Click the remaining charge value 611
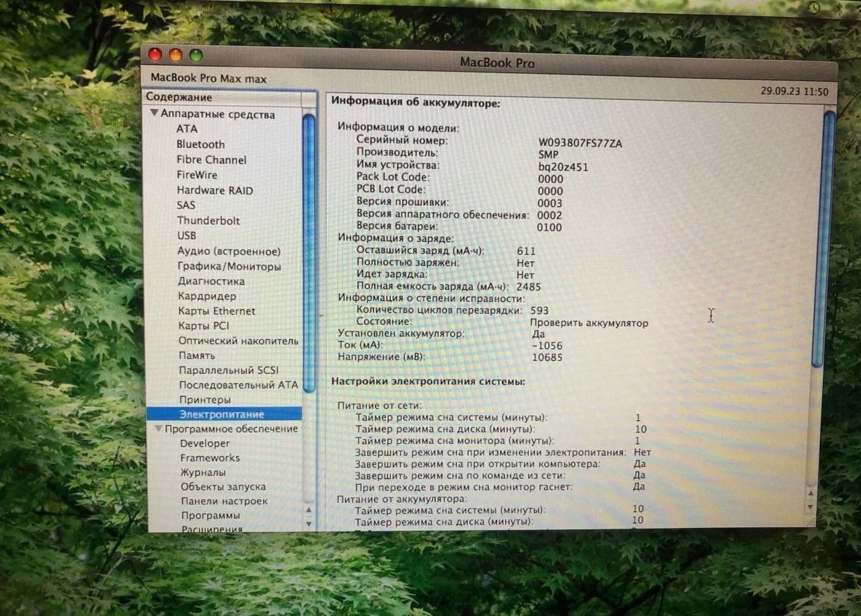861x616 pixels. pos(526,251)
